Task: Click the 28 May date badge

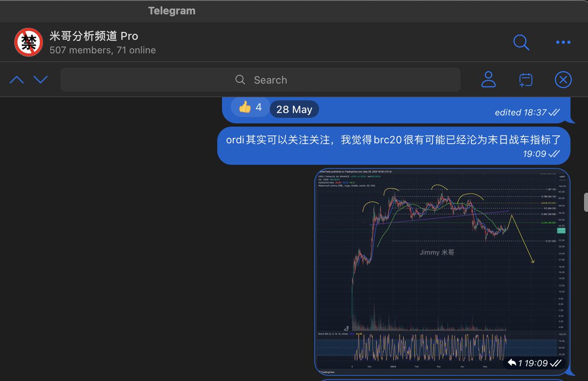Action: coord(294,109)
